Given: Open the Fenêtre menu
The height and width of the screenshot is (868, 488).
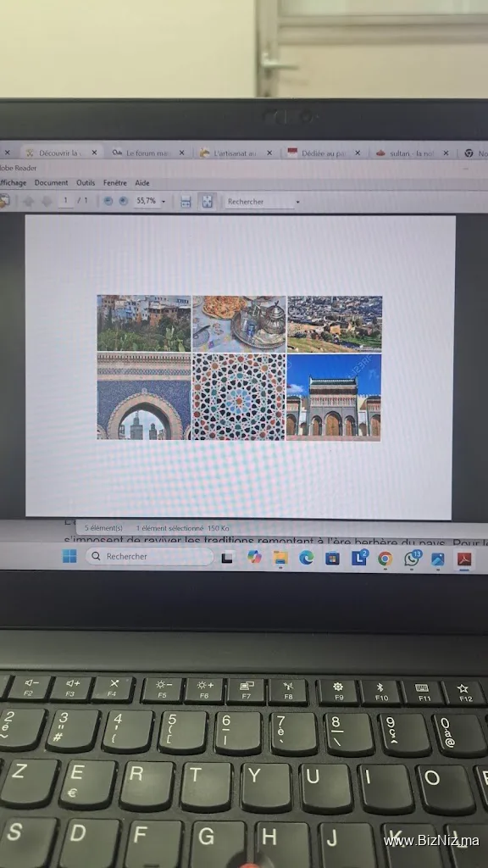Looking at the screenshot, I should coord(115,183).
